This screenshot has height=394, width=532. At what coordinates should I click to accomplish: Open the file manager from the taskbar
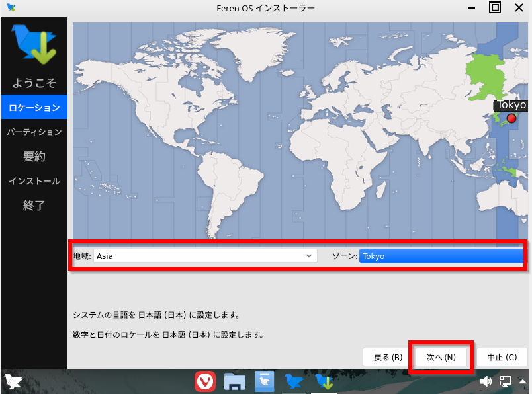tap(235, 381)
